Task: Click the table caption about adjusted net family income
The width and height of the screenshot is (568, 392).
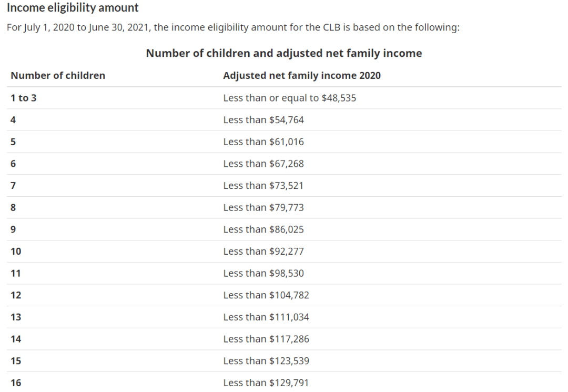Action: click(284, 53)
